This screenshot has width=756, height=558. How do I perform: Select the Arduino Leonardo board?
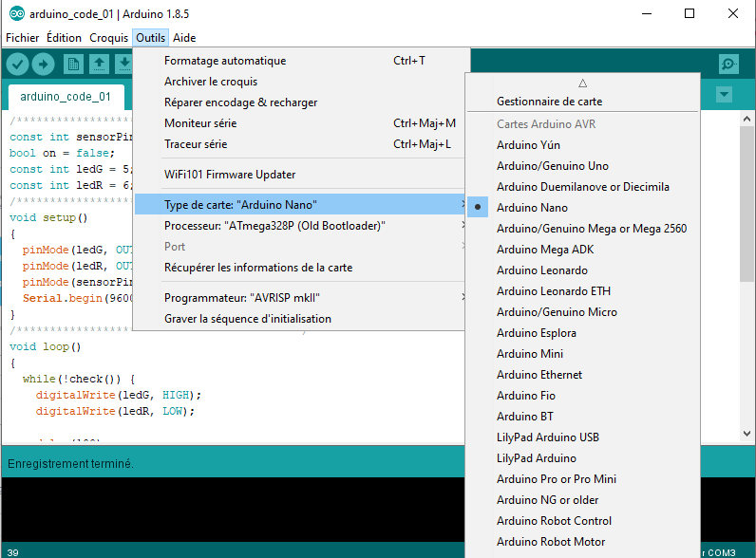[x=582, y=270]
